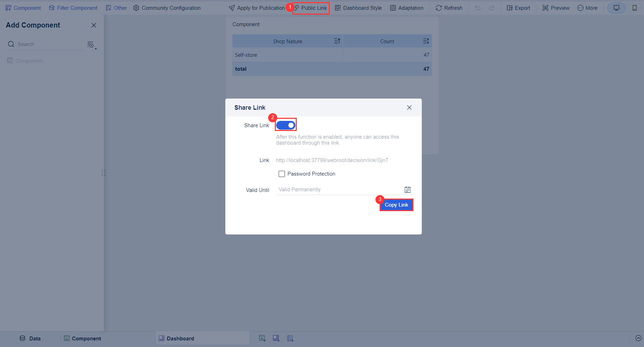The height and width of the screenshot is (347, 644).
Task: Open the Shop Nature sort options
Action: (x=336, y=41)
